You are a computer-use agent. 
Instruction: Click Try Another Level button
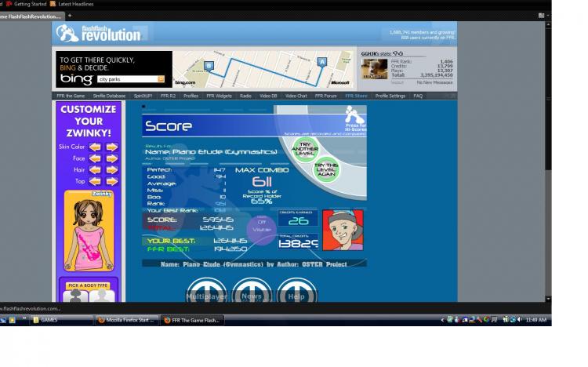click(x=305, y=149)
